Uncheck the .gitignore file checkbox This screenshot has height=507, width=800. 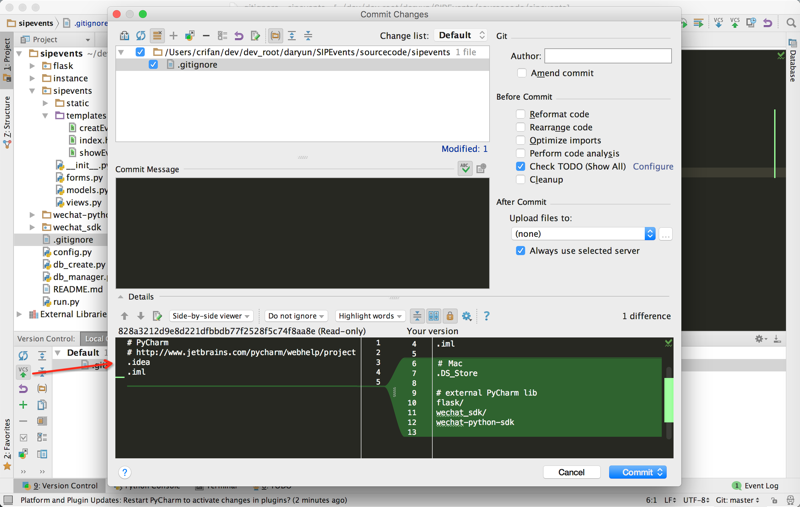tap(153, 64)
